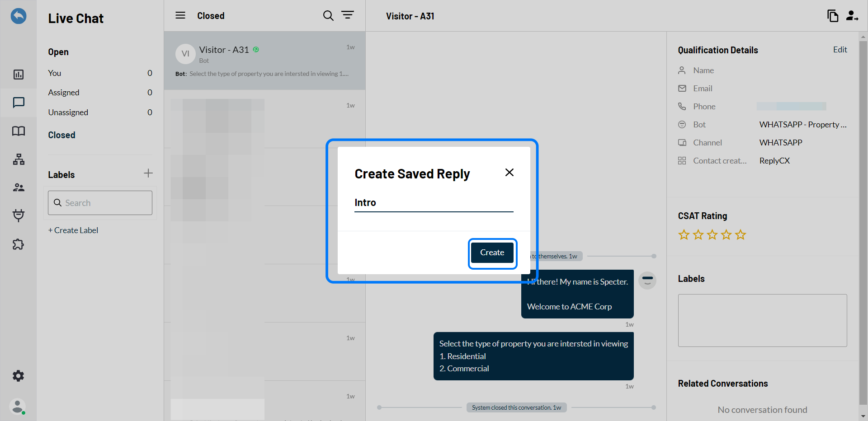Screen dimensions: 868x421
Task: Click the back arrow logo icon
Action: (19, 16)
